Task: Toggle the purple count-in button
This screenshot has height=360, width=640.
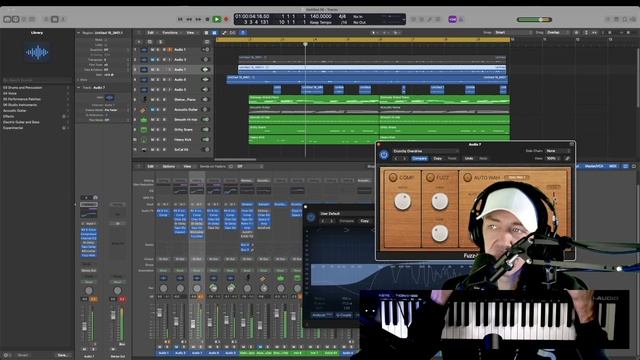Action: [x=452, y=19]
